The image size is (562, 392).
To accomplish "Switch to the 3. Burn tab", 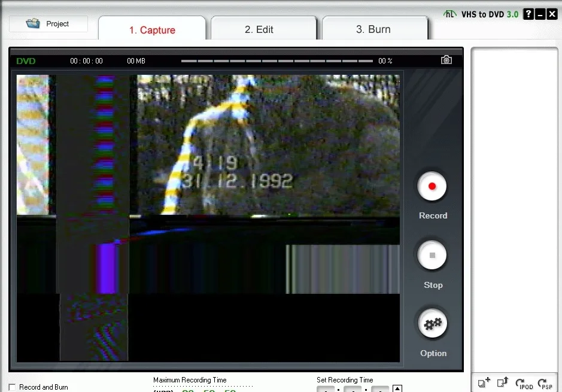I will click(x=375, y=28).
